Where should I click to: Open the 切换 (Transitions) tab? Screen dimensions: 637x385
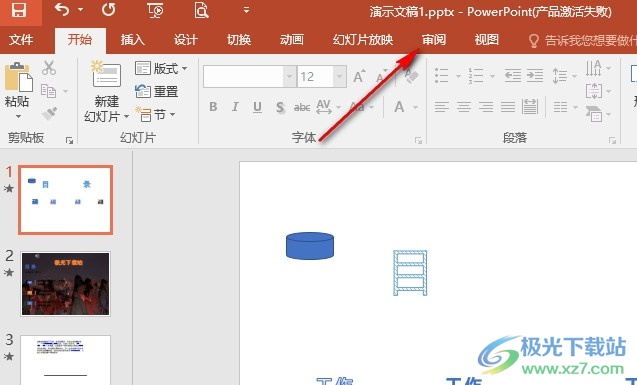pos(239,40)
